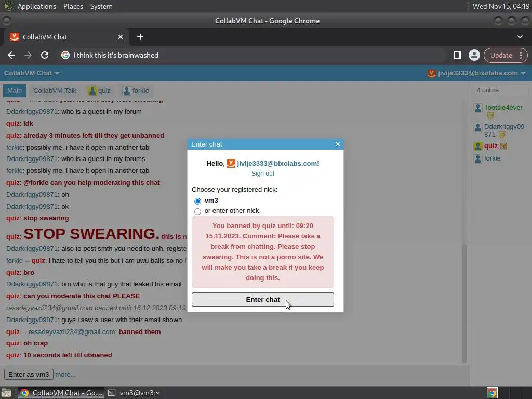Screen dimensions: 532x399
Task: Click the show desktop icon in taskbar
Action: point(6,393)
